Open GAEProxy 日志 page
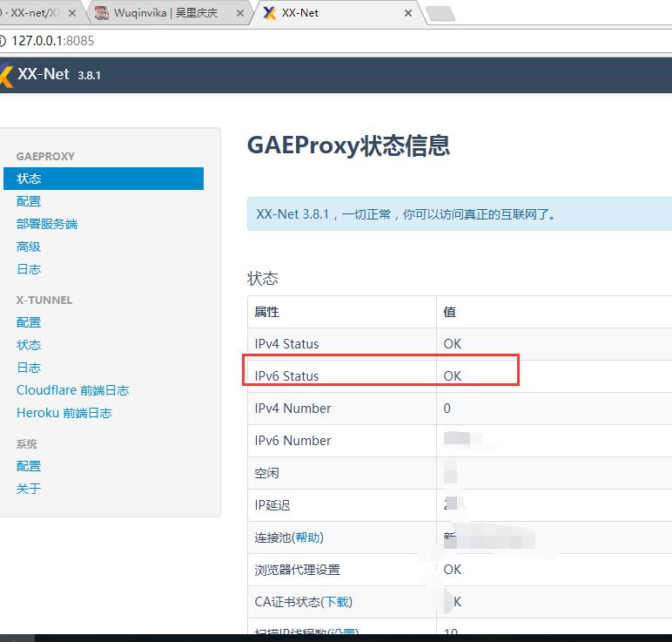The width and height of the screenshot is (672, 642). tap(29, 269)
